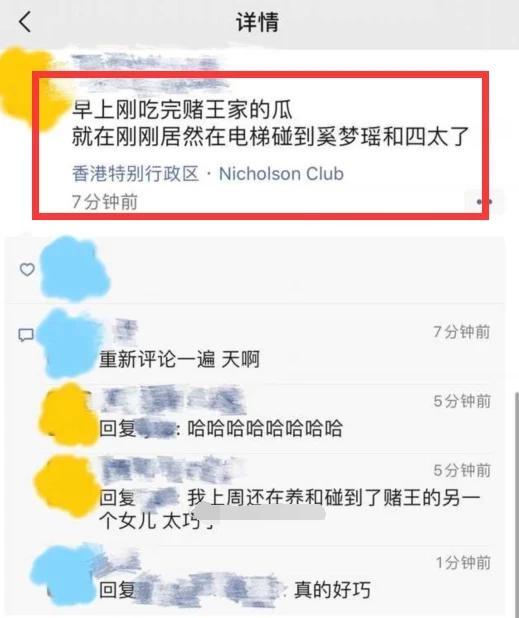Select the reply mentioning 养和 and 赌王

(x=290, y=509)
